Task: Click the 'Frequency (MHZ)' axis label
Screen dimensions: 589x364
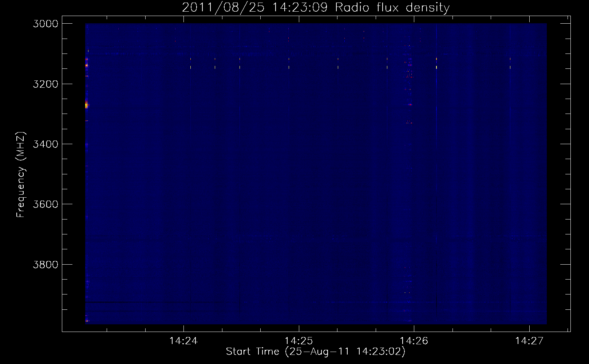Action: (21, 175)
